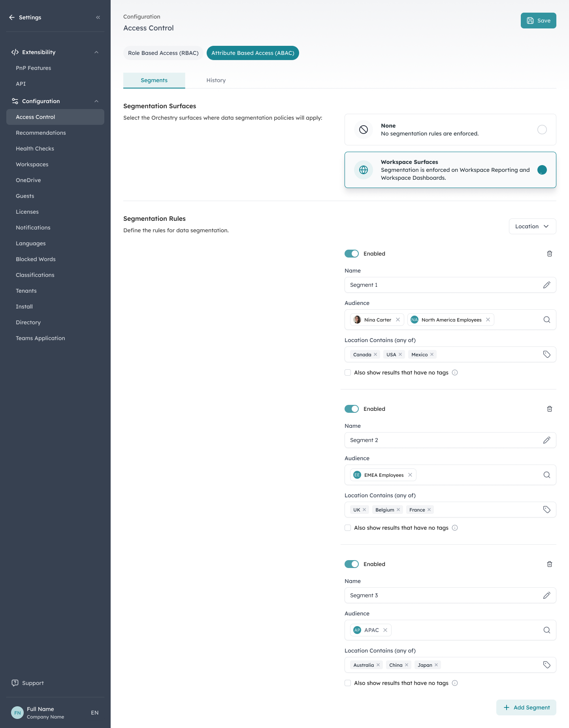
Task: Collapse the sidebar with double chevron icon
Action: (x=98, y=17)
